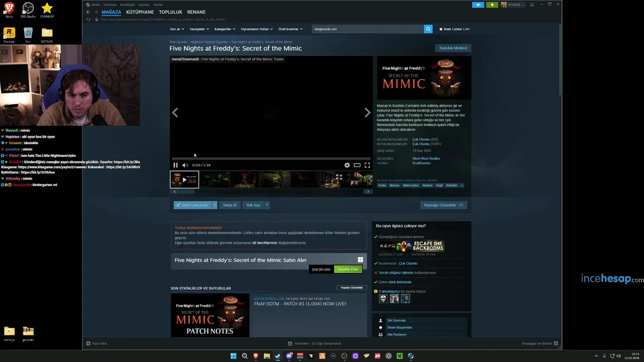
Task: Open the Tavsiyeler dropdown menu
Action: point(199,29)
